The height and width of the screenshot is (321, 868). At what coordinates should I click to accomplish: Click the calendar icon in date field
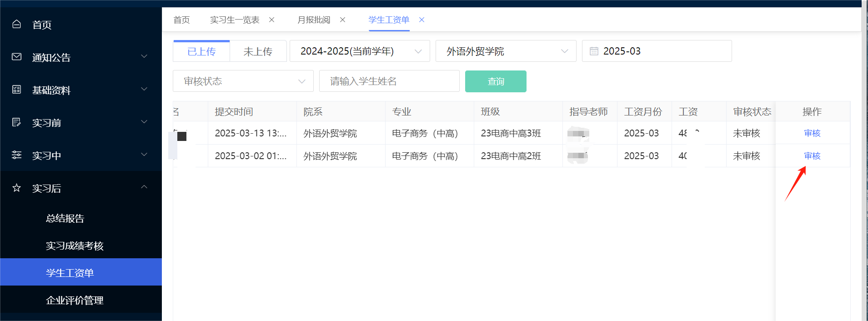pyautogui.click(x=594, y=51)
